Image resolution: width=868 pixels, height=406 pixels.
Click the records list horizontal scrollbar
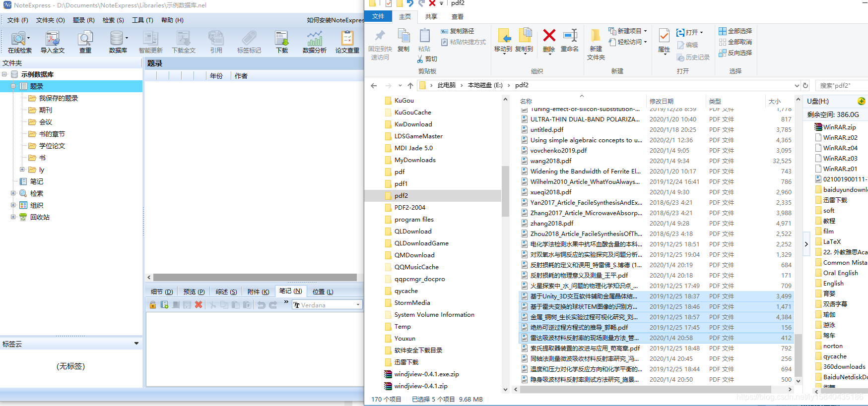click(x=255, y=277)
